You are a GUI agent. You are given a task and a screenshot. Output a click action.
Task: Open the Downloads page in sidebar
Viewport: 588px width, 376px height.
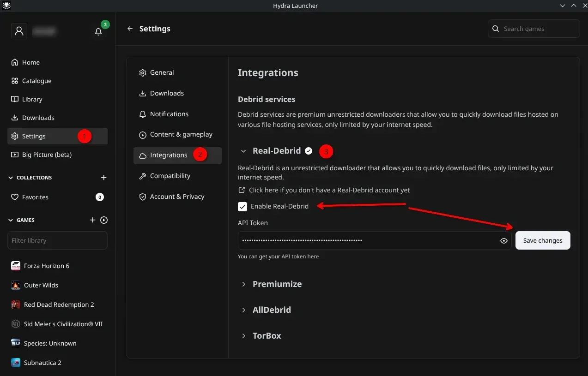pos(57,118)
